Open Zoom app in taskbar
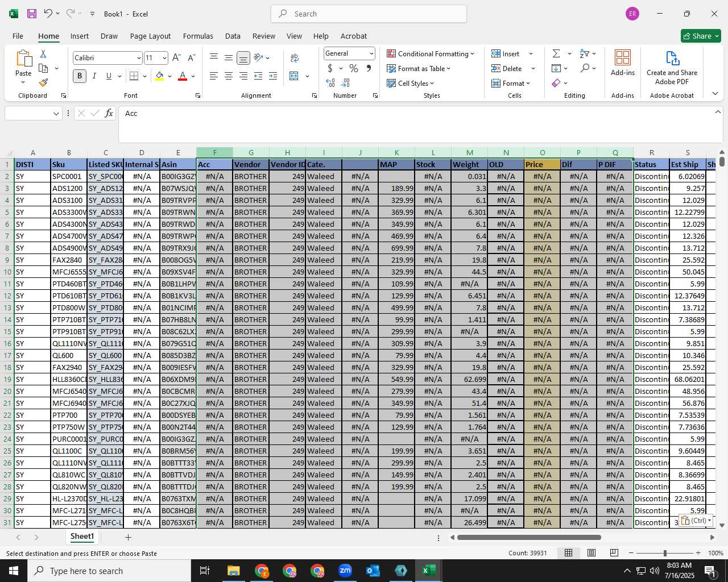 coord(345,571)
